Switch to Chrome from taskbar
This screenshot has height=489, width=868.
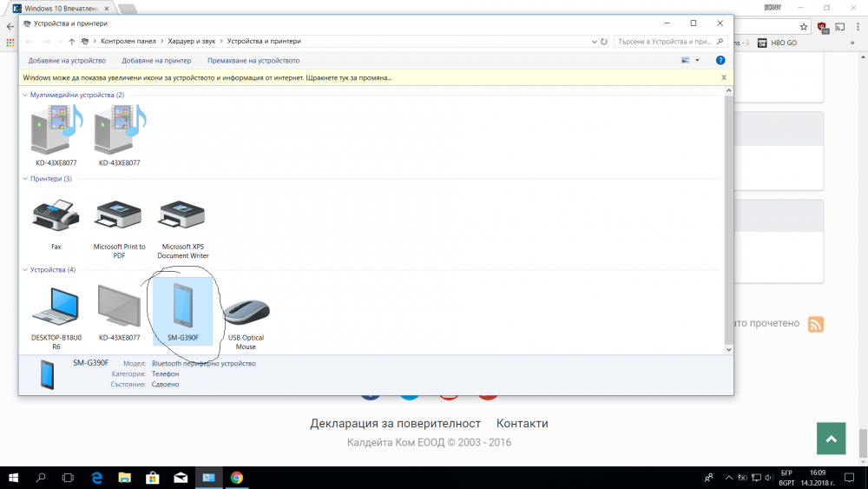click(x=236, y=478)
